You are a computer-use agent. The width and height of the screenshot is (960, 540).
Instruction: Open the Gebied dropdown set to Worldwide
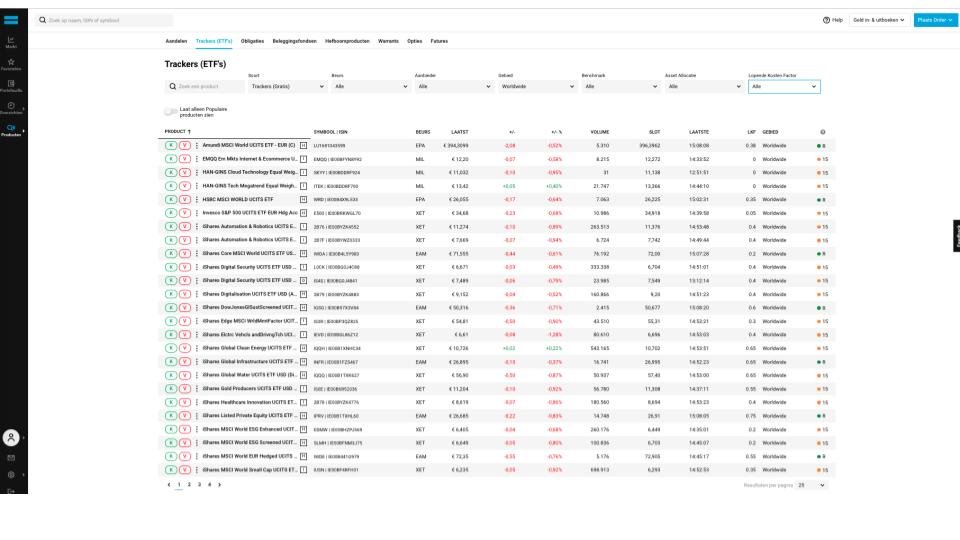pos(537,86)
